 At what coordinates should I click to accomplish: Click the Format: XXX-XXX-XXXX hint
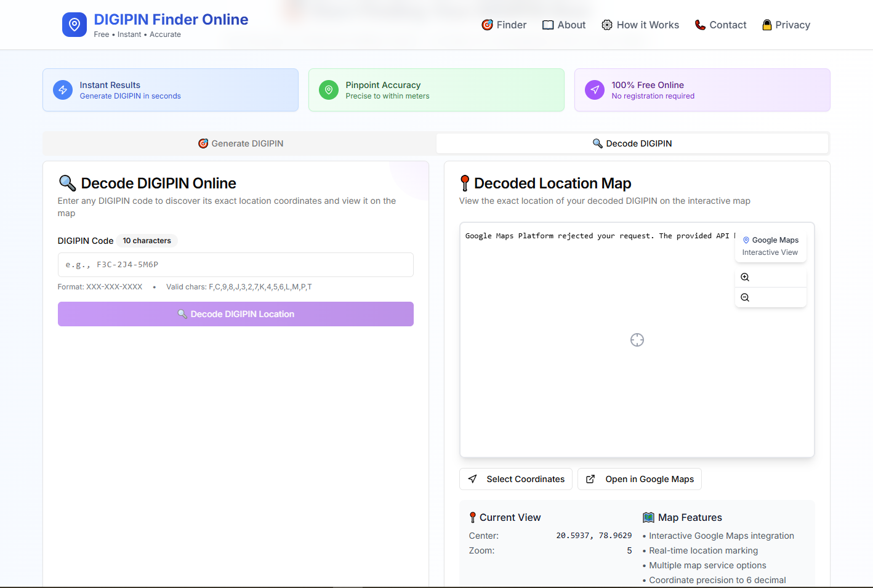(x=100, y=287)
